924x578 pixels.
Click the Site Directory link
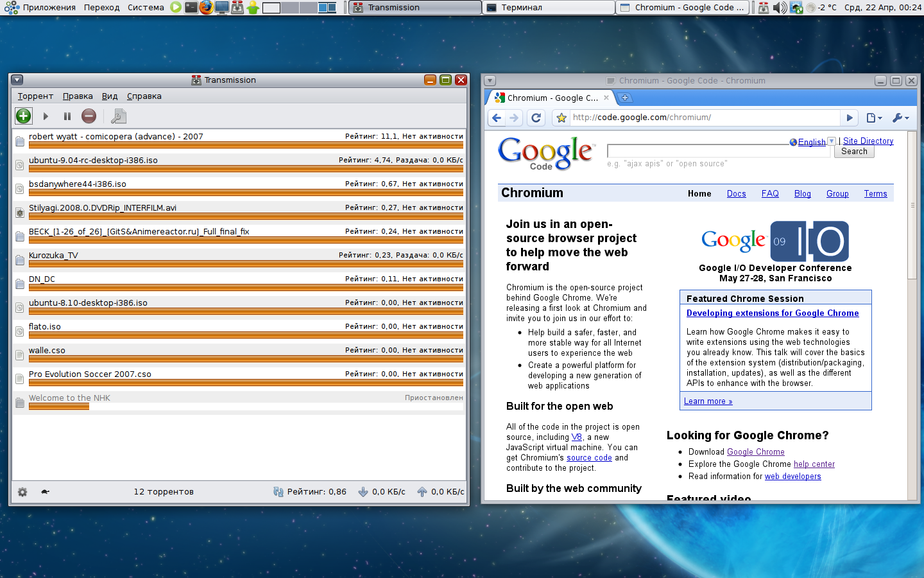(868, 141)
